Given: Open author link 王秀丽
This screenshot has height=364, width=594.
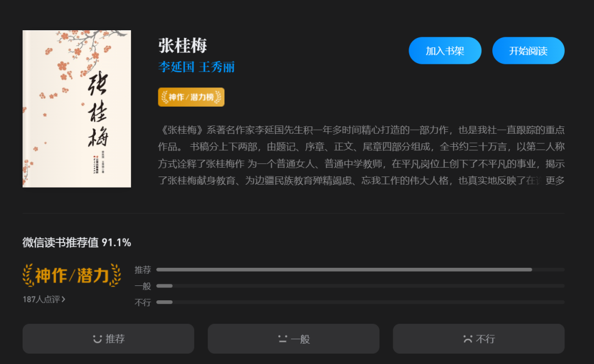Looking at the screenshot, I should click(217, 67).
